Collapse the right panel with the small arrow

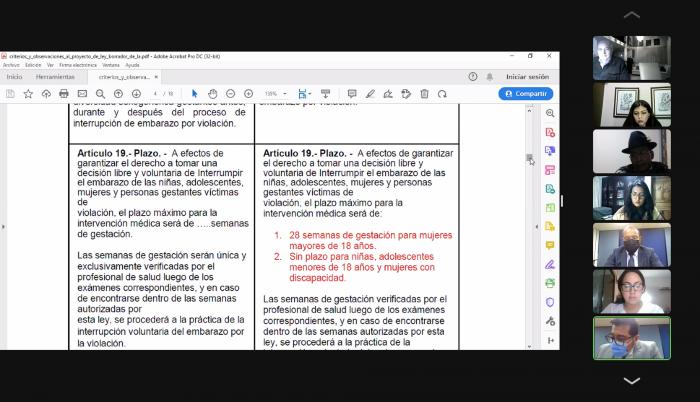537,227
